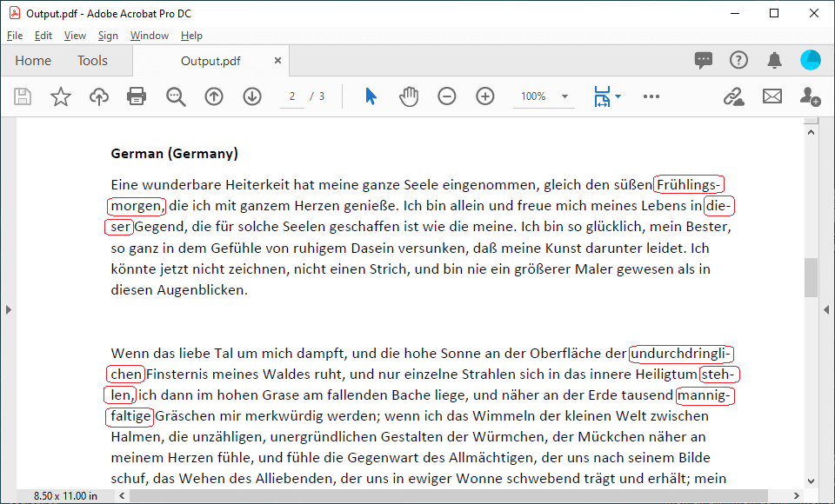Go to previous page with up arrow

pyautogui.click(x=214, y=96)
